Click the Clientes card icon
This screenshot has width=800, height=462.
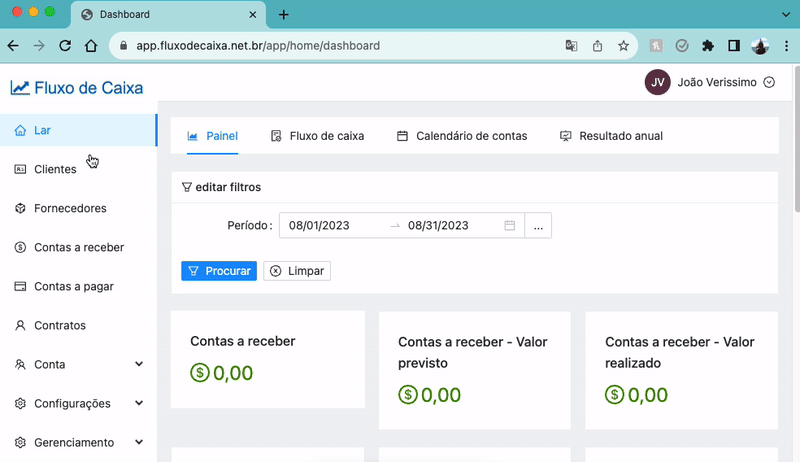pyautogui.click(x=20, y=169)
